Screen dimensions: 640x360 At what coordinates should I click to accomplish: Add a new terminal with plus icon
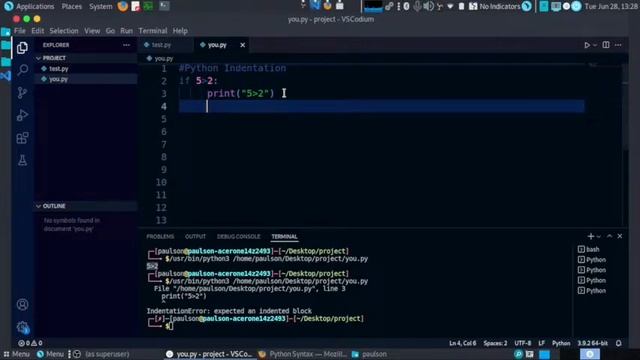coord(590,236)
